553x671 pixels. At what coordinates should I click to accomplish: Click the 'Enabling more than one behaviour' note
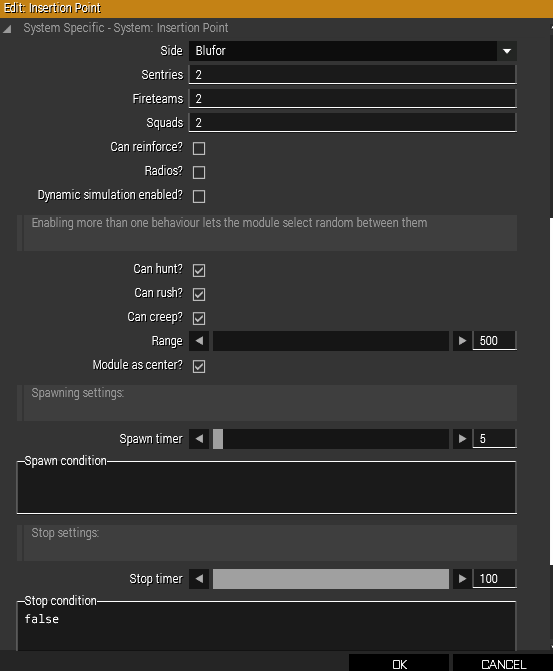[229, 223]
